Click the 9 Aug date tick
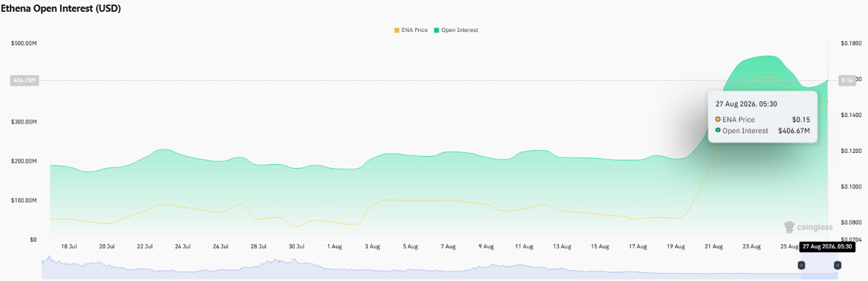This screenshot has width=868, height=281. 486,247
